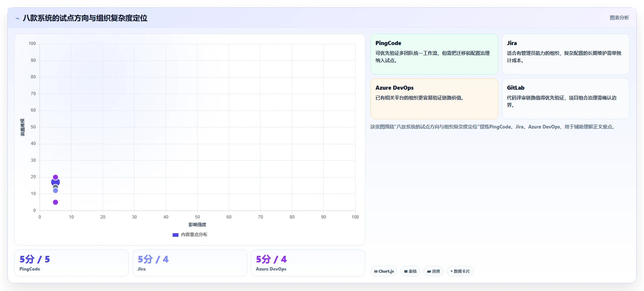Select the top purple bubble near value 20
Screen dimensions: 644x291
[55, 177]
